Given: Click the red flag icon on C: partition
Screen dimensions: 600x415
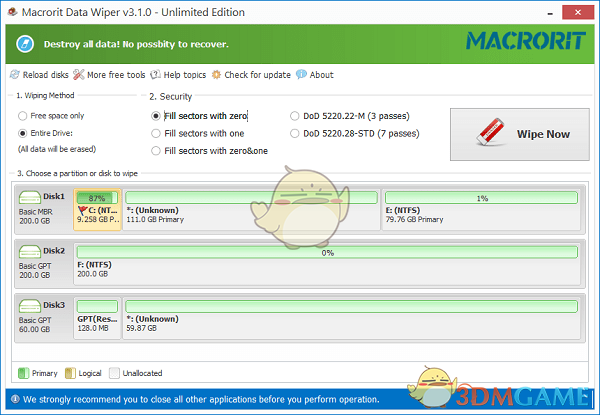Looking at the screenshot, I should (x=82, y=211).
